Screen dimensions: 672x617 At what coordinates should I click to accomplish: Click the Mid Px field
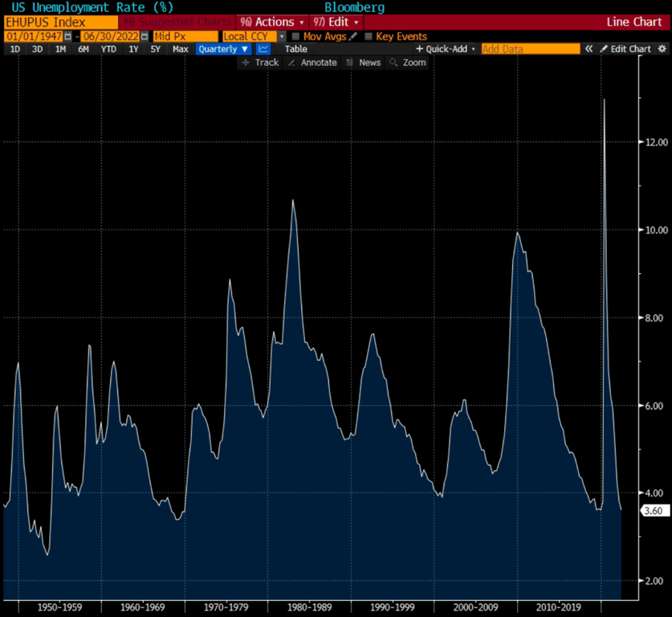point(185,36)
